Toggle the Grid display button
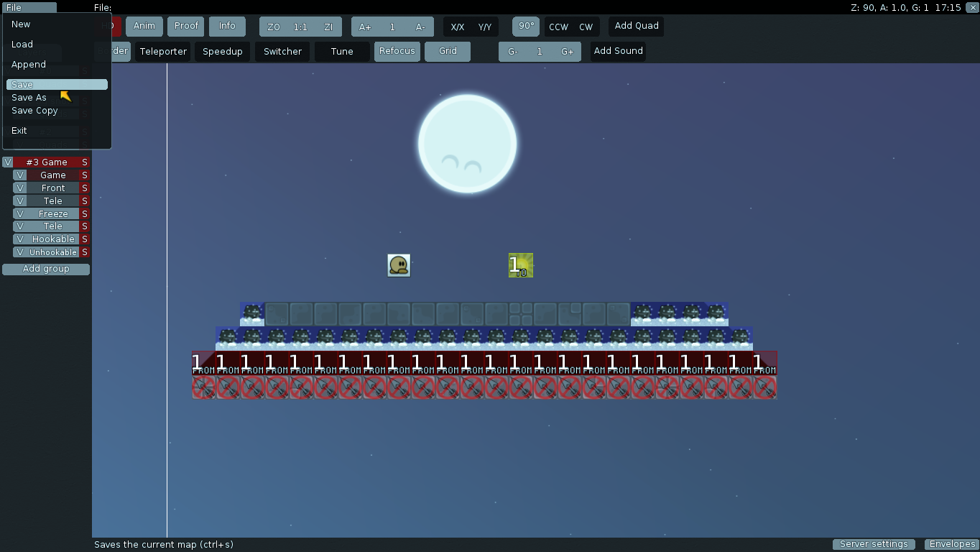 [x=448, y=51]
